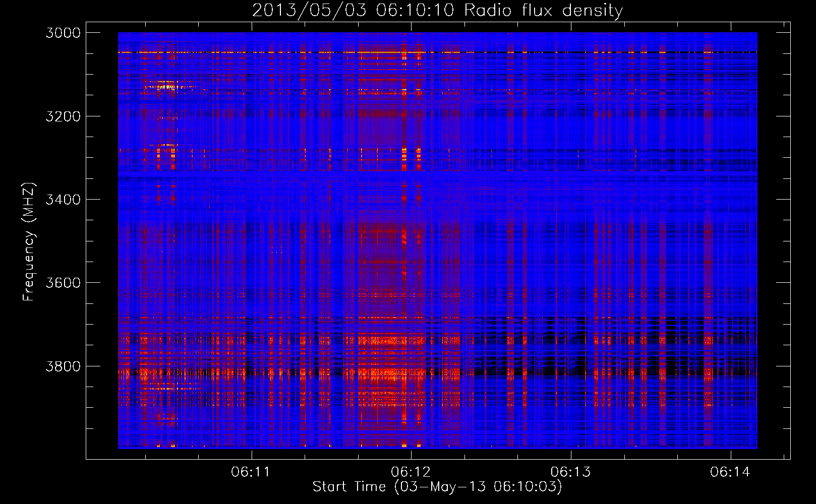Viewport: 816px width, 504px height.
Task: Click the 06:14 time axis label
Action: point(730,472)
